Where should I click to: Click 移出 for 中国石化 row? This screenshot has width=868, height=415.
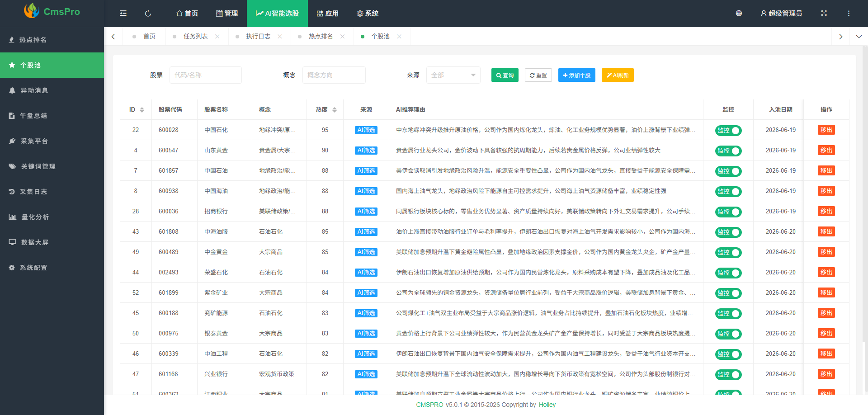click(826, 130)
